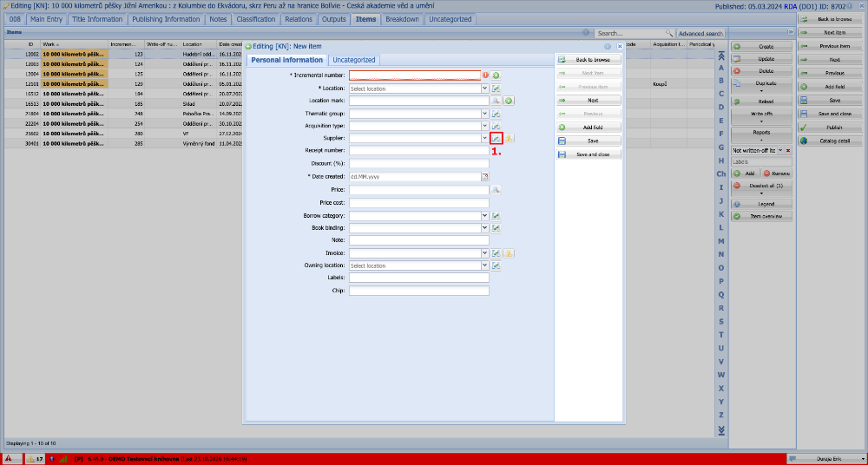Click Add field in New item dialog
This screenshot has width=868, height=465.
[589, 128]
